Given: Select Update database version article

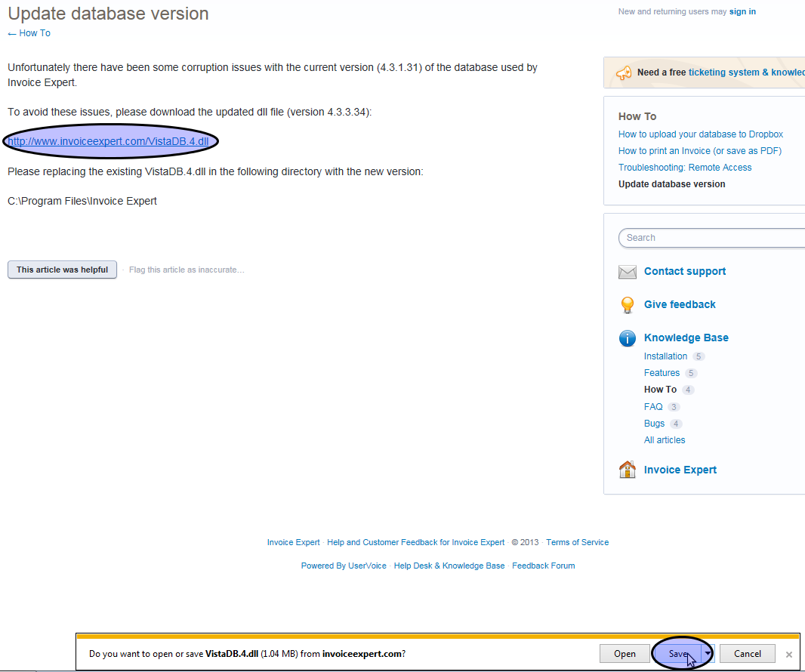Looking at the screenshot, I should point(671,183).
